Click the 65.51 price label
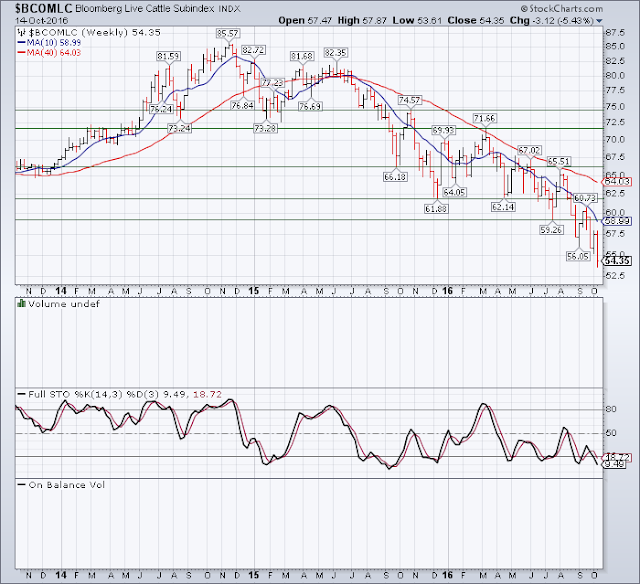Screen dimensions: 640x584 559,161
